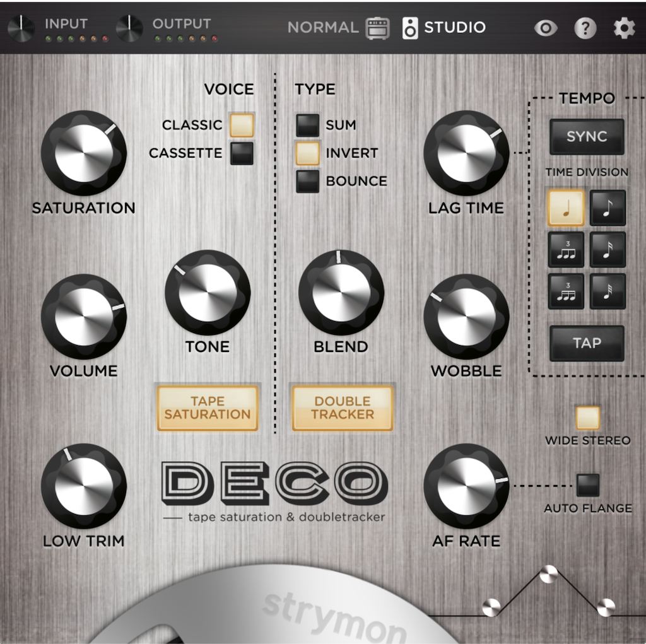This screenshot has width=646, height=644.
Task: Click the TEMPO heading text
Action: tap(587, 98)
